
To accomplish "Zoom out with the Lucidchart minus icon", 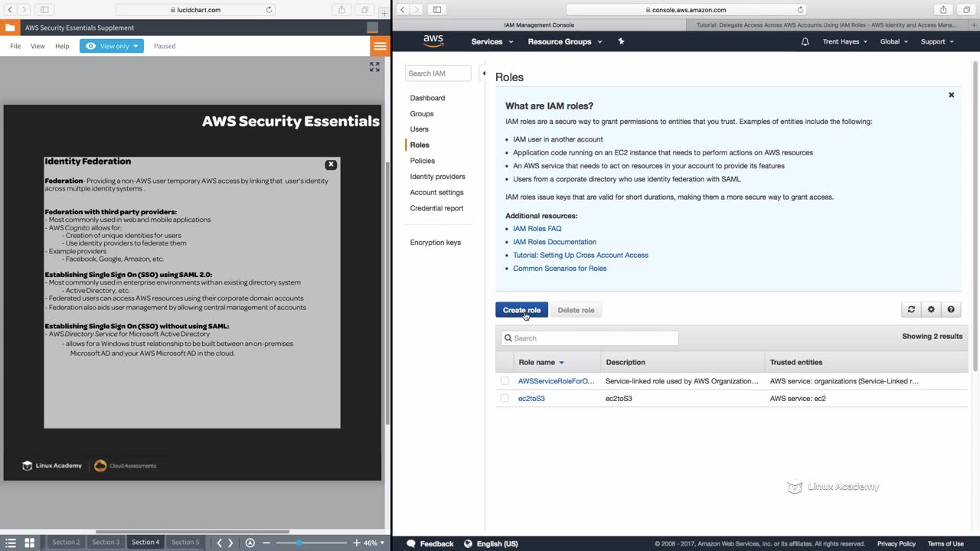I will [266, 543].
